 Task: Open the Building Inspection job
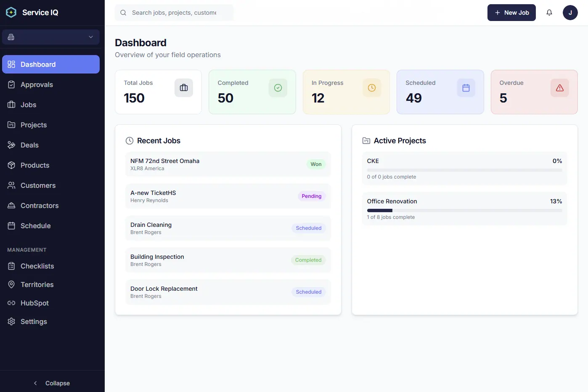(x=228, y=260)
